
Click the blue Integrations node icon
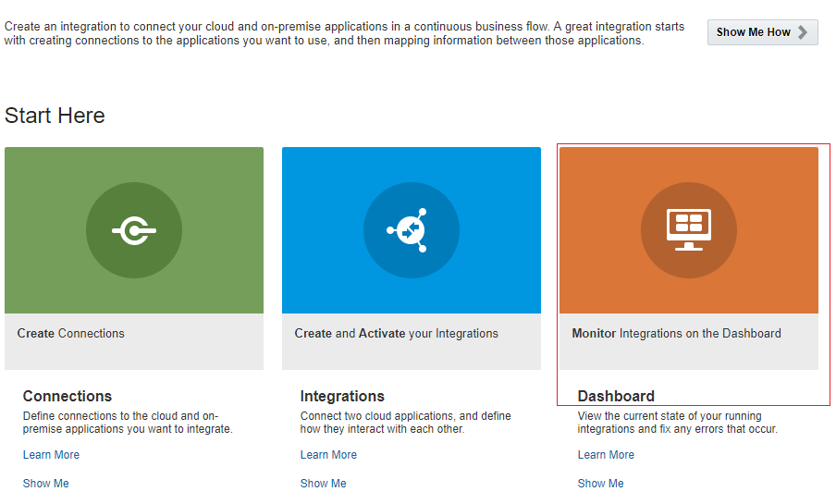coord(412,230)
